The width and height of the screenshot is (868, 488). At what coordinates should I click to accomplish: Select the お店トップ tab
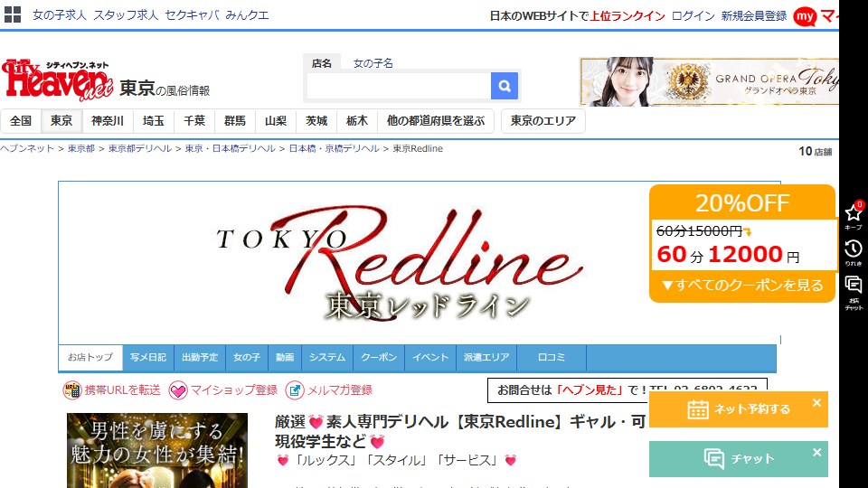90,358
